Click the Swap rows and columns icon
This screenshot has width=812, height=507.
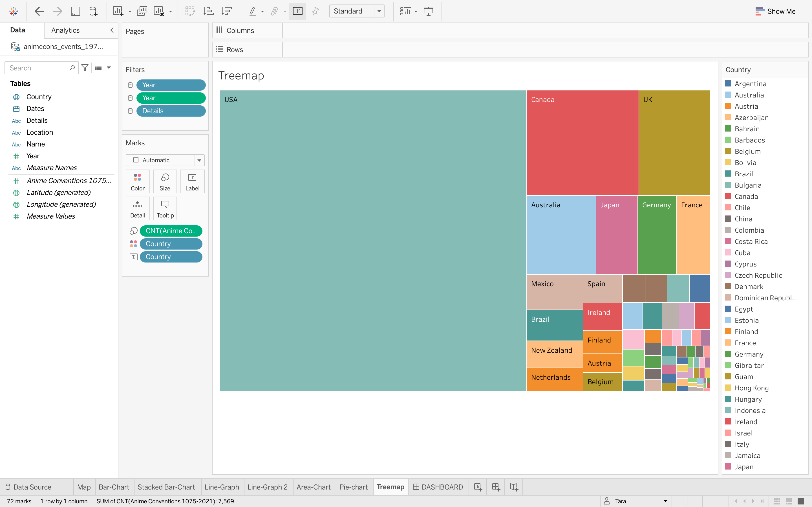click(x=190, y=11)
